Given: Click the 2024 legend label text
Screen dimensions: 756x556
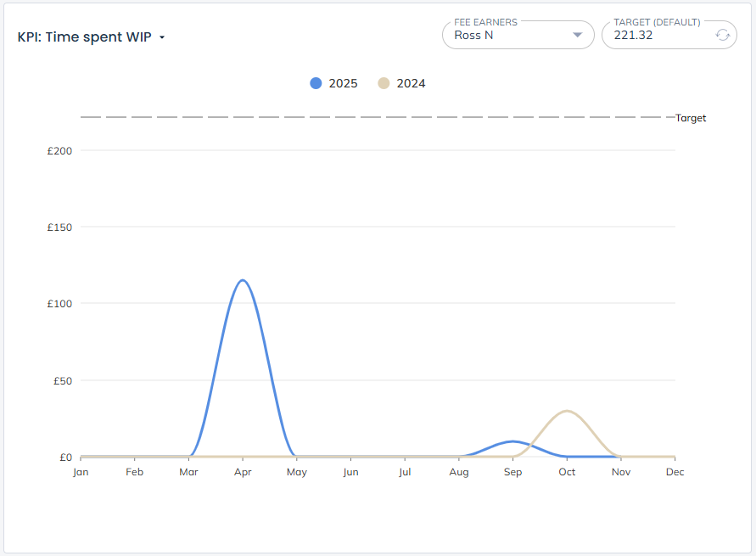Looking at the screenshot, I should coord(411,83).
